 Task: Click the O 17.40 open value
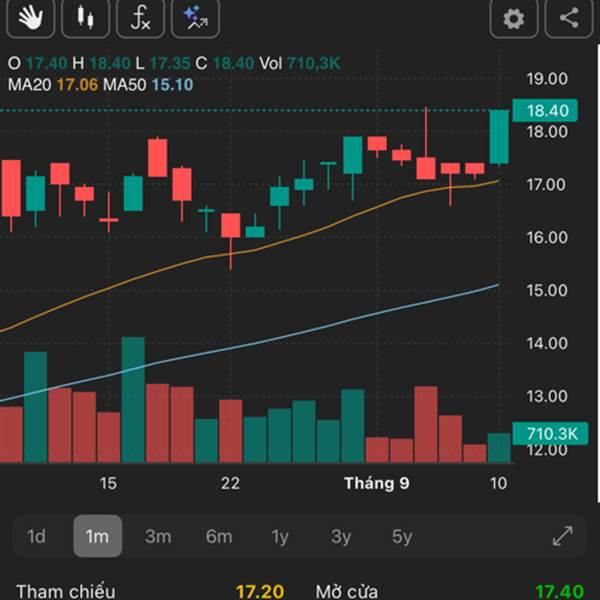[46, 63]
